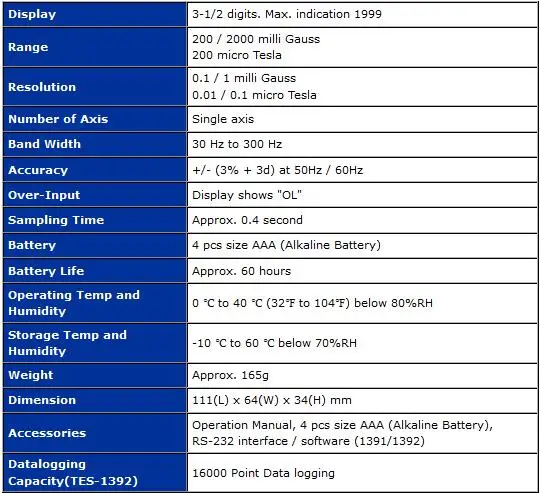
Task: Click 'Approx. 0.4 second' value
Action: [247, 220]
